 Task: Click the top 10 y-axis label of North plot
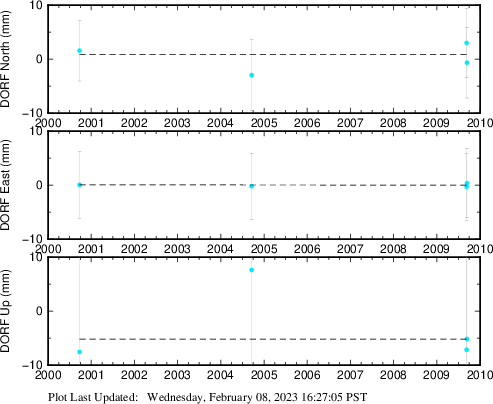tap(36, 6)
